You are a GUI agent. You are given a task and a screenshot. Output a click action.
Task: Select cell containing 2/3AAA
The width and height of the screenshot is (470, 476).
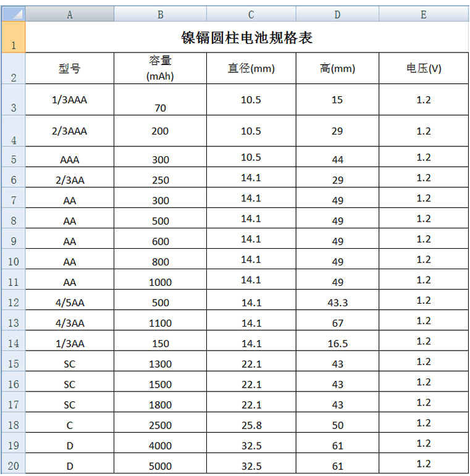coord(70,131)
